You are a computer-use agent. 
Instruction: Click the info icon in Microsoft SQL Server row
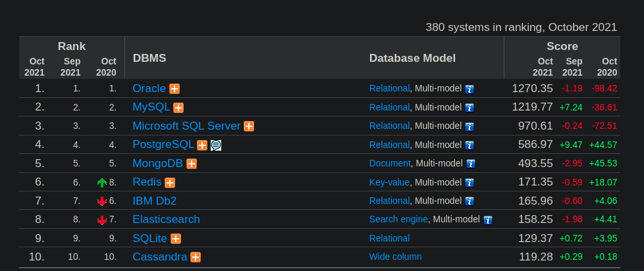pos(470,127)
